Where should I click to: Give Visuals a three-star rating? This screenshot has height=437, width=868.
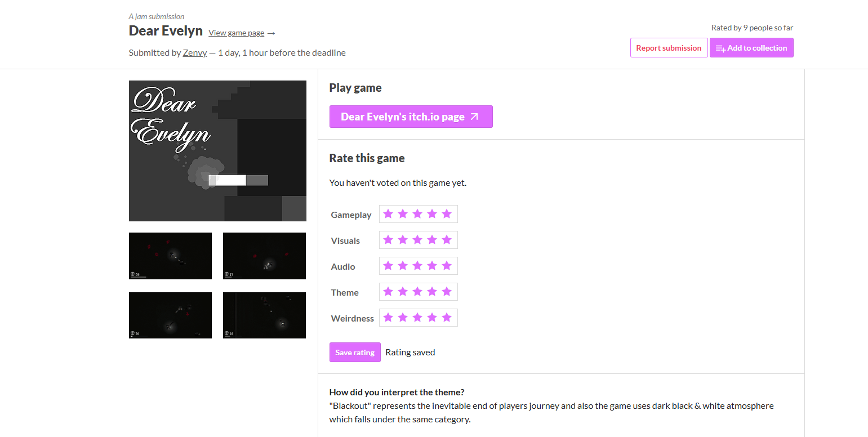[417, 240]
